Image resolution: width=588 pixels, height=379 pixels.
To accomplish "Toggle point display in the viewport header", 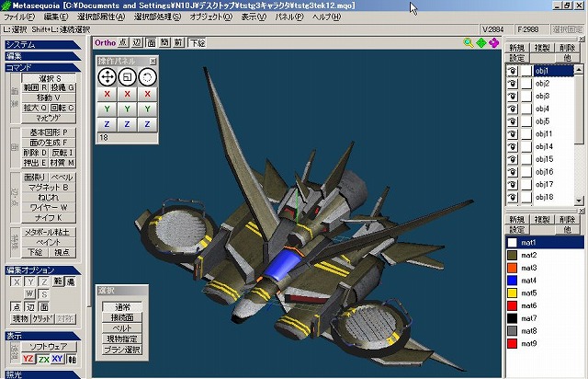I will point(123,43).
